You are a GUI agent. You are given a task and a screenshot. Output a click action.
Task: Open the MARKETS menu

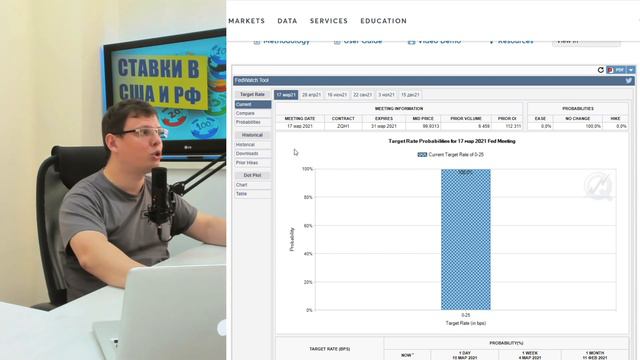click(x=247, y=21)
